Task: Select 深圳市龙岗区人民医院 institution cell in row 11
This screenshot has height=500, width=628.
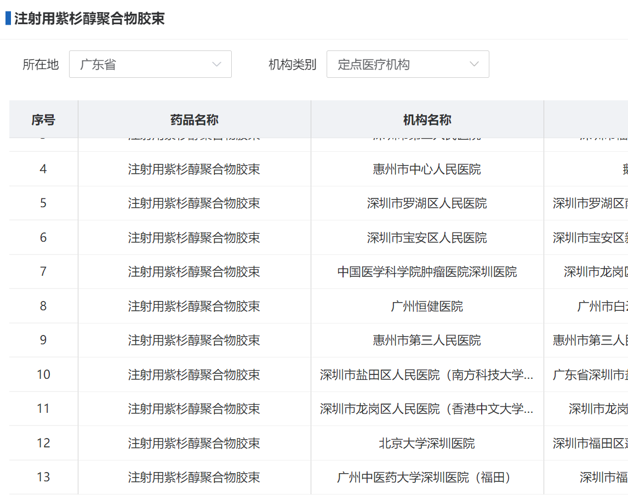Action: (427, 409)
